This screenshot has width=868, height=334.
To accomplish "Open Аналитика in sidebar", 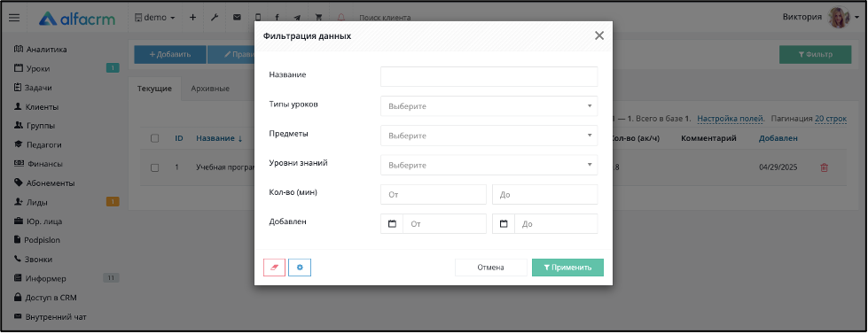I will 41,50.
